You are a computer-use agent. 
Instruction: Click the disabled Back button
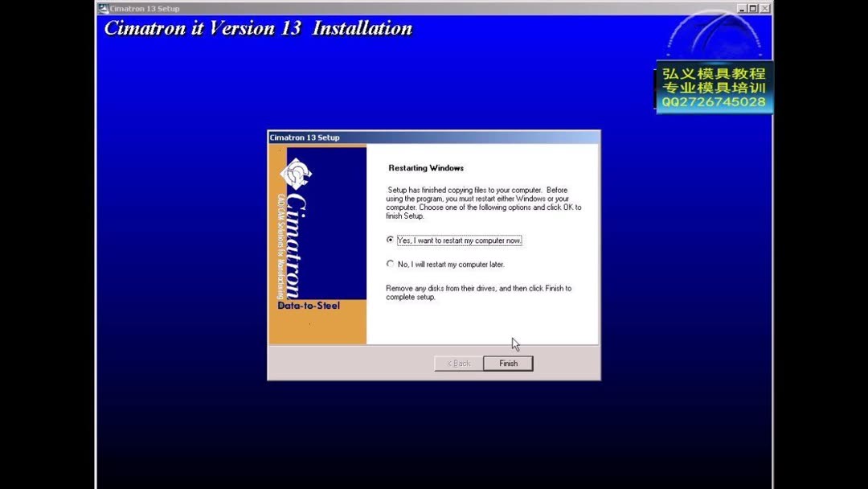(x=457, y=363)
